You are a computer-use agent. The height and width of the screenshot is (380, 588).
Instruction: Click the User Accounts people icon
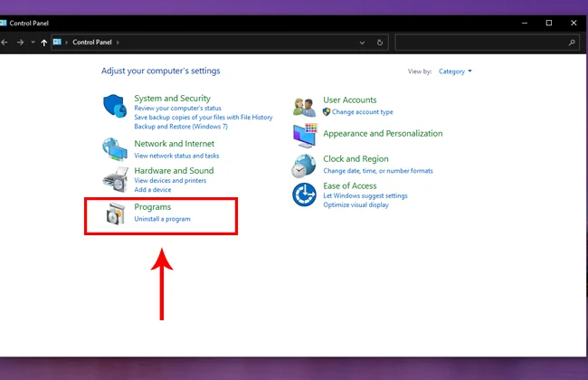pos(304,107)
